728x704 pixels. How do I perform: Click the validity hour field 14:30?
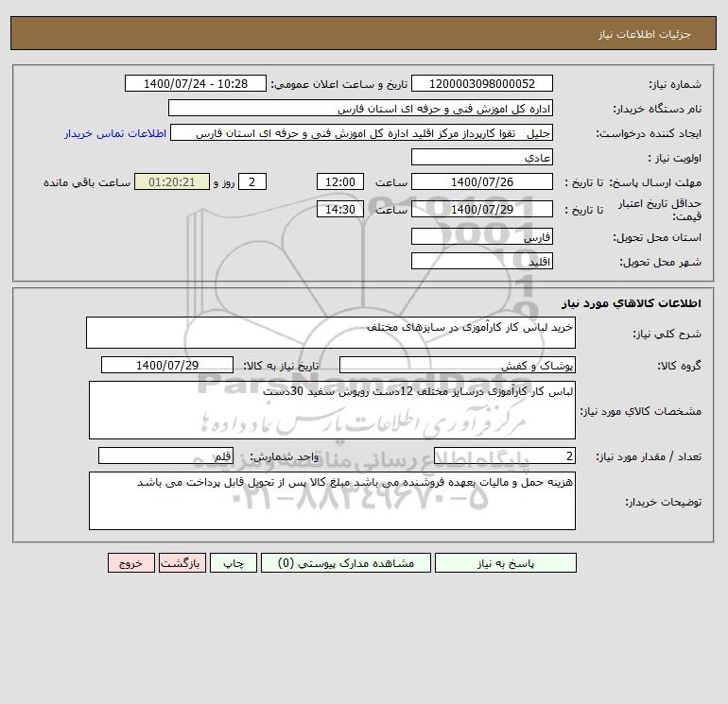coord(339,209)
